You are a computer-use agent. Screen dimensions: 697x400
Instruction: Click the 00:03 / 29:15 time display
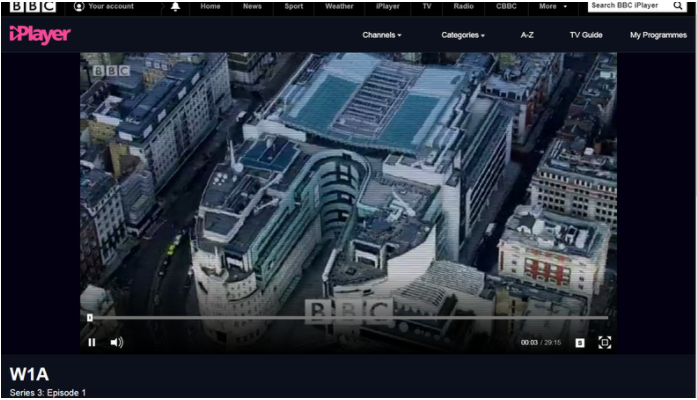coord(541,343)
